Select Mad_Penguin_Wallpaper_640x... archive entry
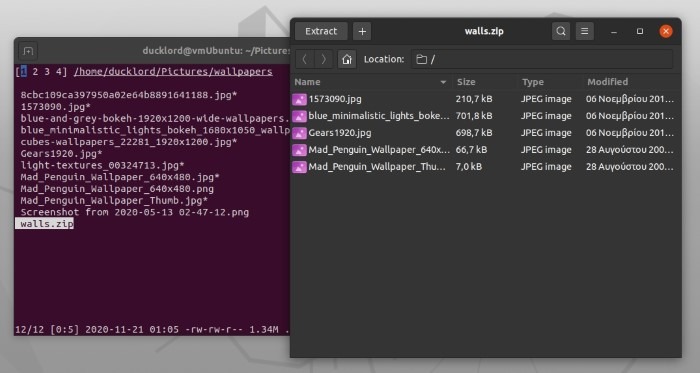Viewport: 700px width, 373px height. (x=486, y=150)
